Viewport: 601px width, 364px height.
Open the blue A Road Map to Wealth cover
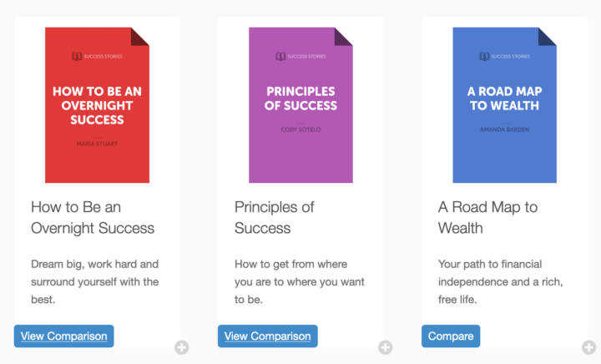click(504, 104)
